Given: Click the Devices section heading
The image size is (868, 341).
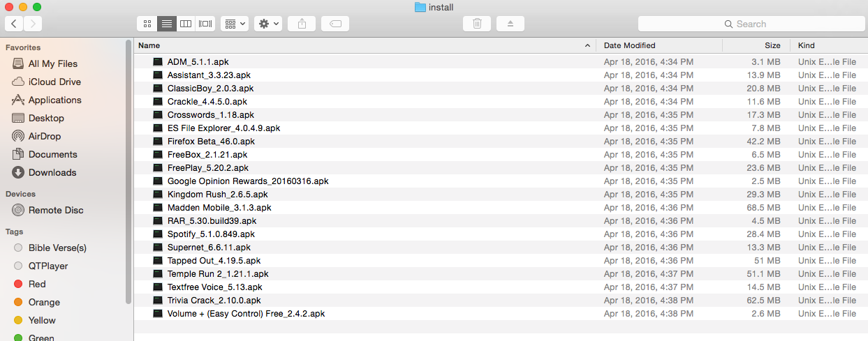Looking at the screenshot, I should pos(20,194).
